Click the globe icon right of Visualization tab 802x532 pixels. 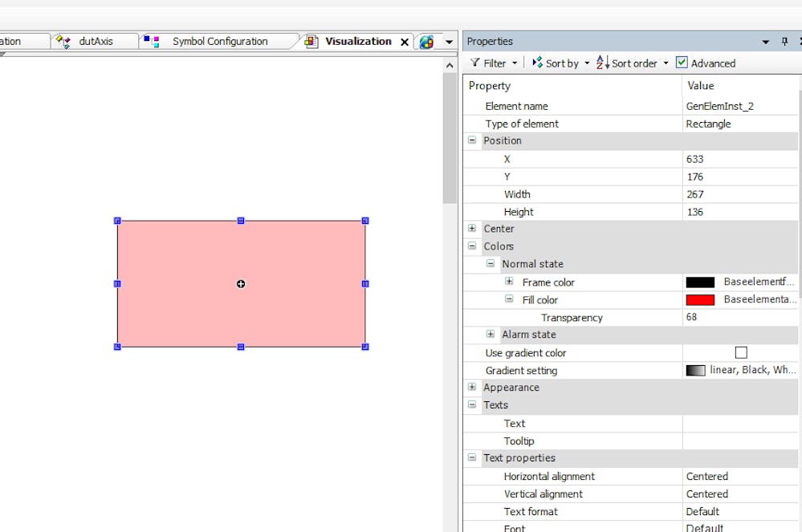426,41
